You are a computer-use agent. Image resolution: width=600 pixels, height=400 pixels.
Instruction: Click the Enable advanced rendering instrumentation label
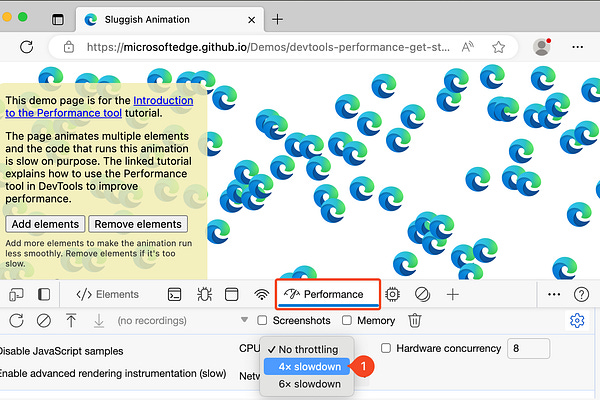(113, 374)
